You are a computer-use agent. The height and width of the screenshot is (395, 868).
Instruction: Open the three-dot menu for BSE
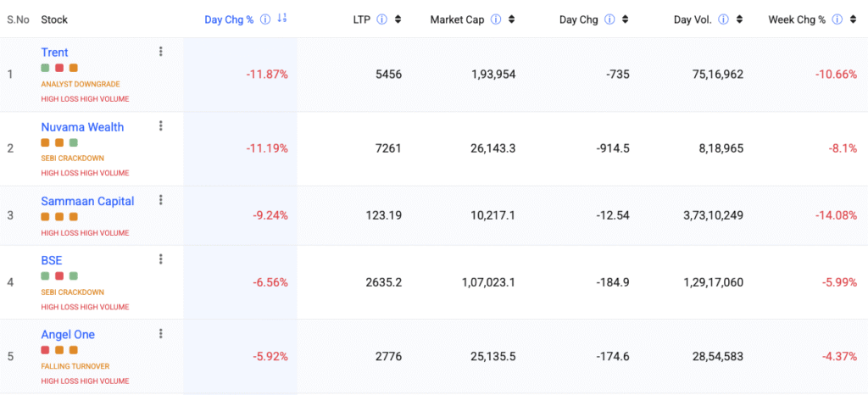(x=160, y=259)
